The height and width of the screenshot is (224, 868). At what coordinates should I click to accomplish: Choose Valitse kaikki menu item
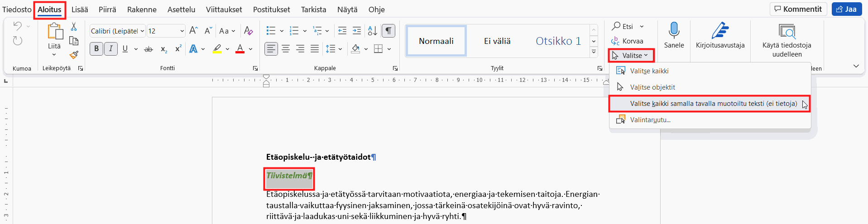(x=710, y=71)
